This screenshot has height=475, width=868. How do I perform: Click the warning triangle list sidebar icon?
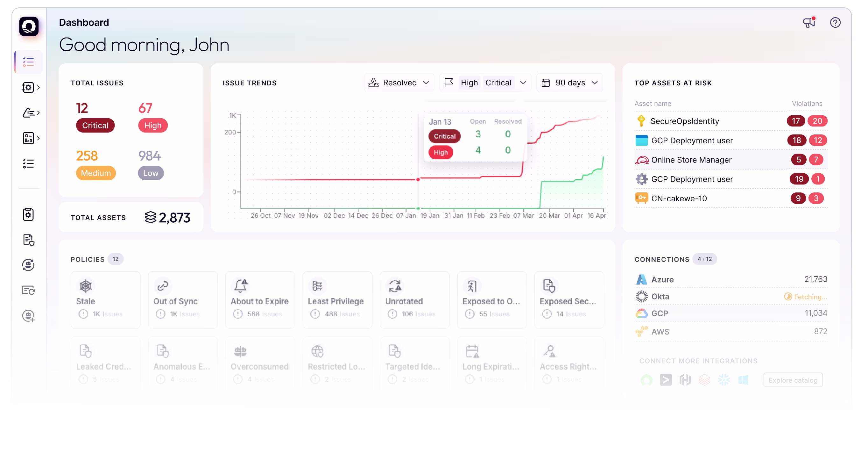coord(28,113)
